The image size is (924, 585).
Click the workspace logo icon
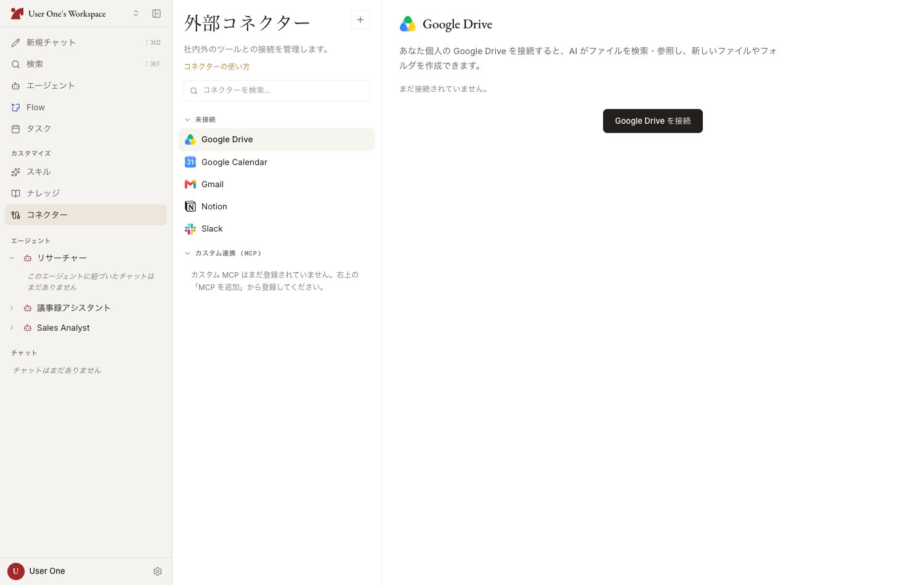(x=17, y=14)
